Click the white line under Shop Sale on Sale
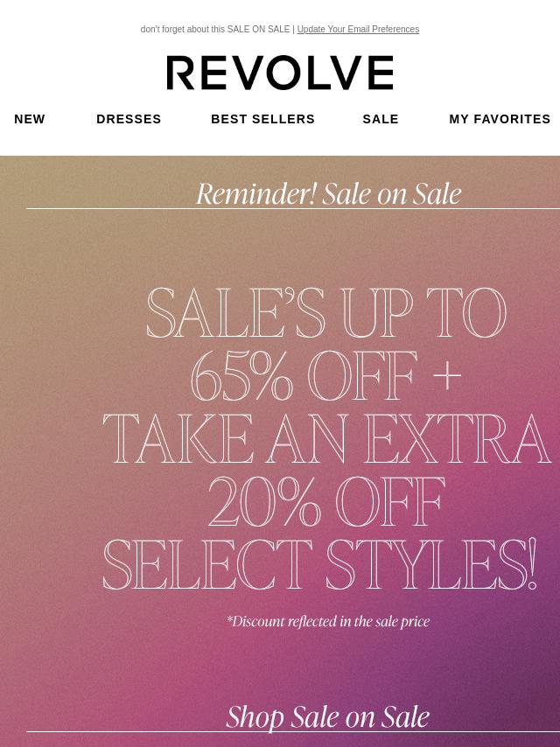Screen dimensions: 560x747 [x=293, y=732]
